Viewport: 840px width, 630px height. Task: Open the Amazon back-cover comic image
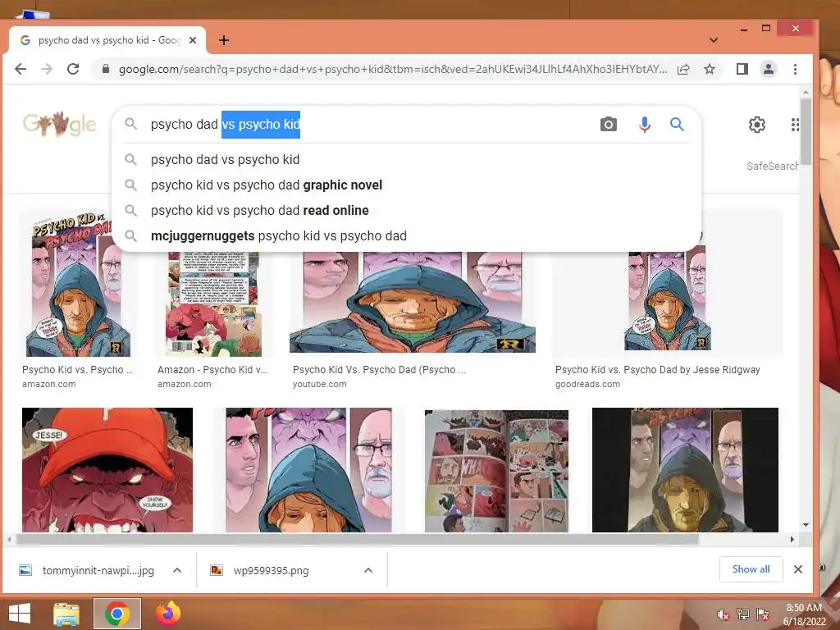pos(213,304)
